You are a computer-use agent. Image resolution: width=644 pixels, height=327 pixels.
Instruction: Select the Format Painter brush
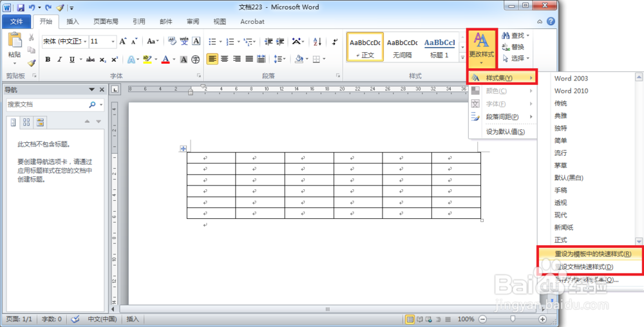tap(31, 63)
